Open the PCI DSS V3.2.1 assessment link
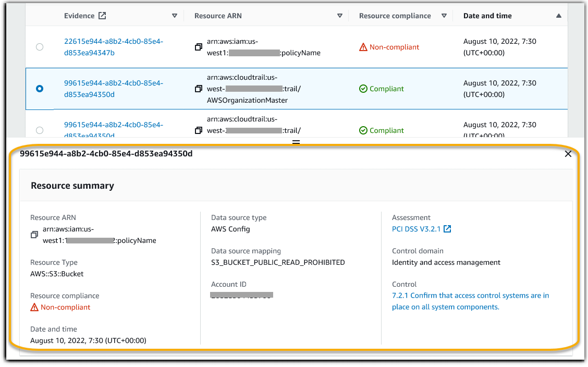The image size is (588, 367). tap(414, 228)
